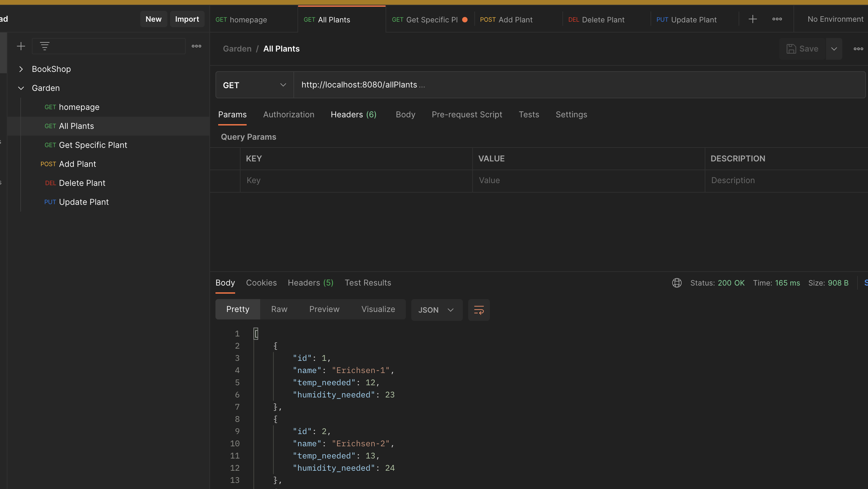Toggle the Test Results response tab
Image resolution: width=868 pixels, height=489 pixels.
point(368,282)
